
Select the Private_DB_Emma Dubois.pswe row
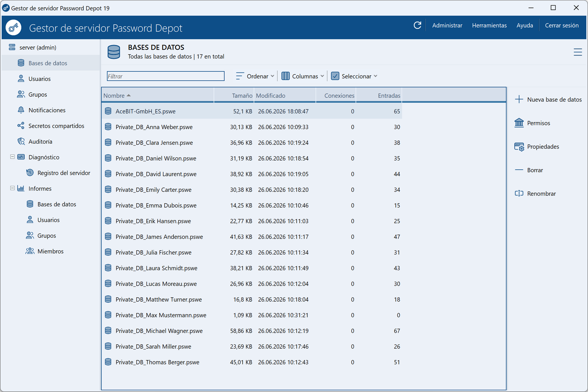[252, 205]
